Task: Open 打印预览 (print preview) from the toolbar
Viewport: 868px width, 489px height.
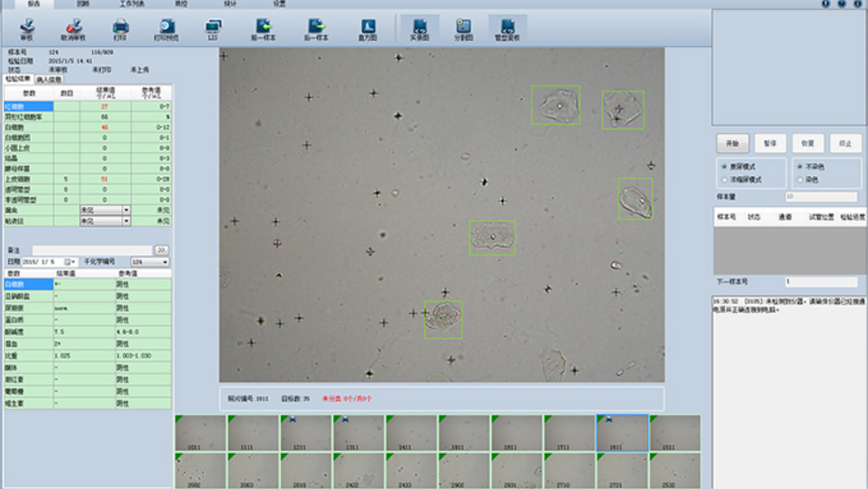Action: [x=166, y=28]
